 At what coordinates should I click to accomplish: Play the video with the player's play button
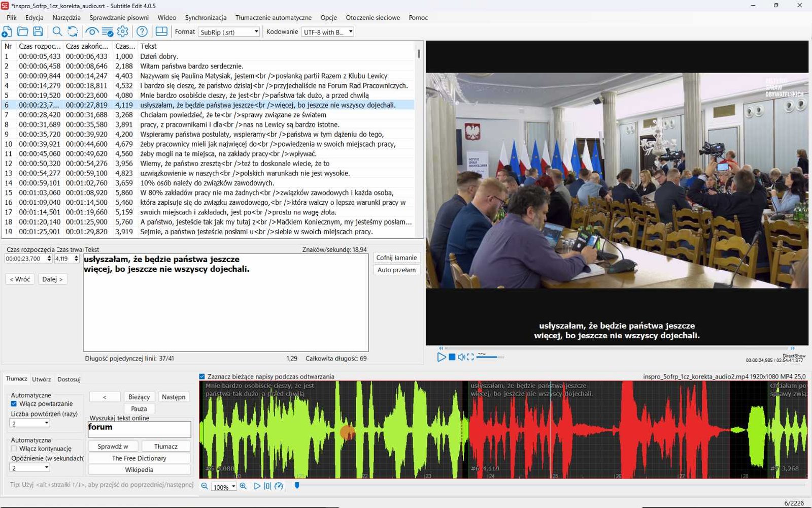coord(441,357)
